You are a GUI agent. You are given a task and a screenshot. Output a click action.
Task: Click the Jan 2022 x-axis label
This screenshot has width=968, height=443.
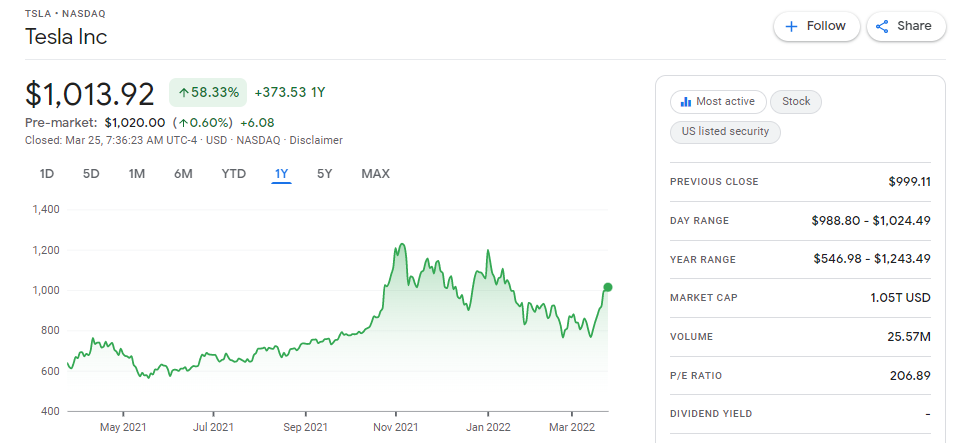pyautogui.click(x=488, y=427)
